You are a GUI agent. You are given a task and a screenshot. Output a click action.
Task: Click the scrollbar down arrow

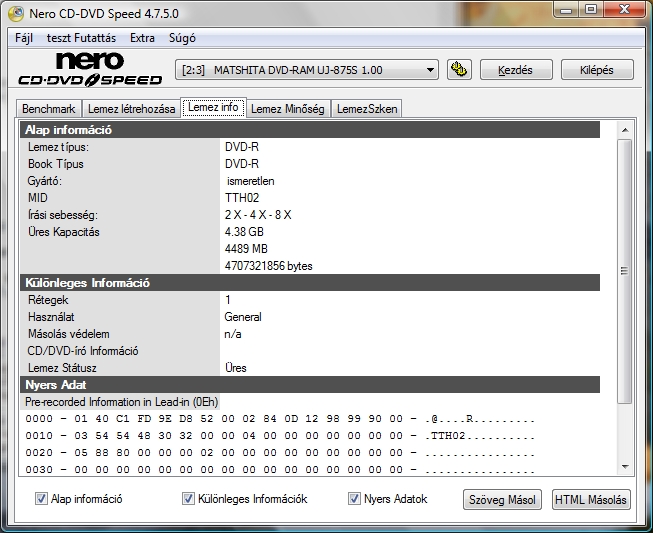tap(625, 467)
